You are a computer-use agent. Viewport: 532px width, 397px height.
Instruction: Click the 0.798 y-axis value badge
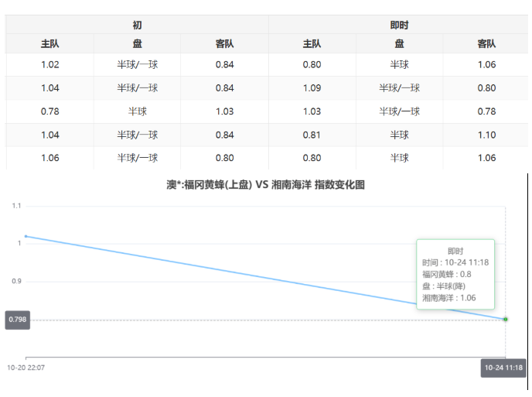tap(18, 320)
